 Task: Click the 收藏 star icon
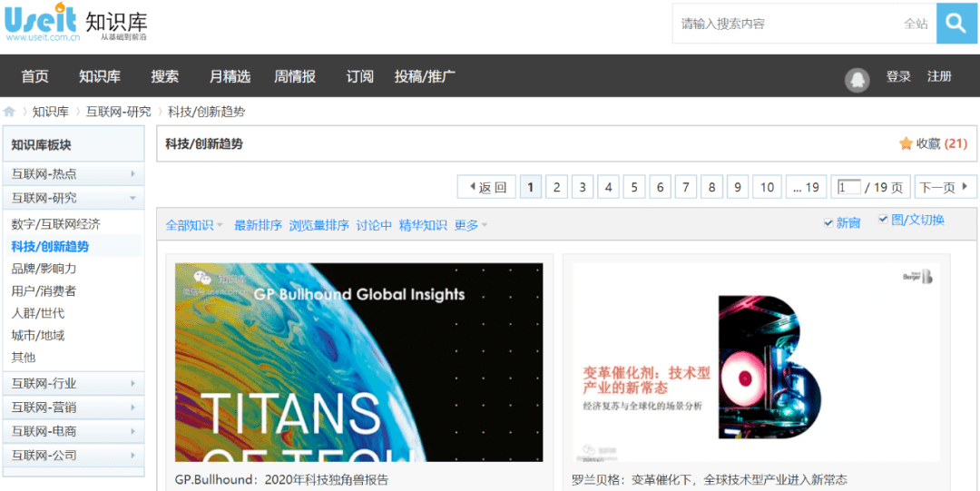[906, 144]
